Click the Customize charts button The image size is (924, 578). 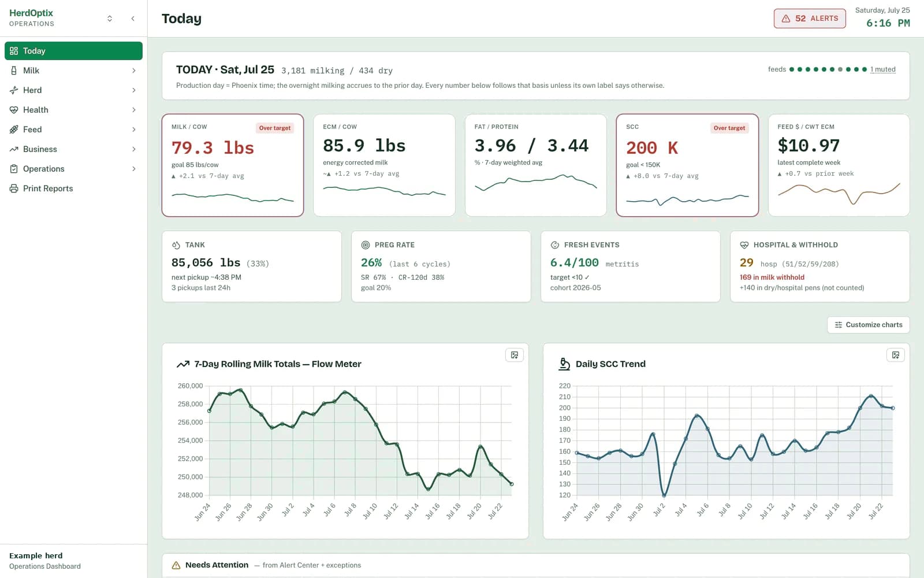point(868,325)
